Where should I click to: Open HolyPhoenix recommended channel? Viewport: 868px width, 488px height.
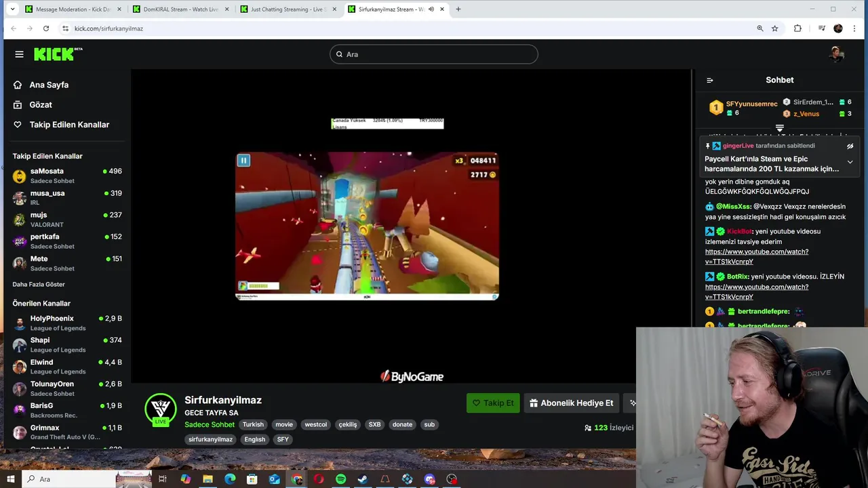66,323
